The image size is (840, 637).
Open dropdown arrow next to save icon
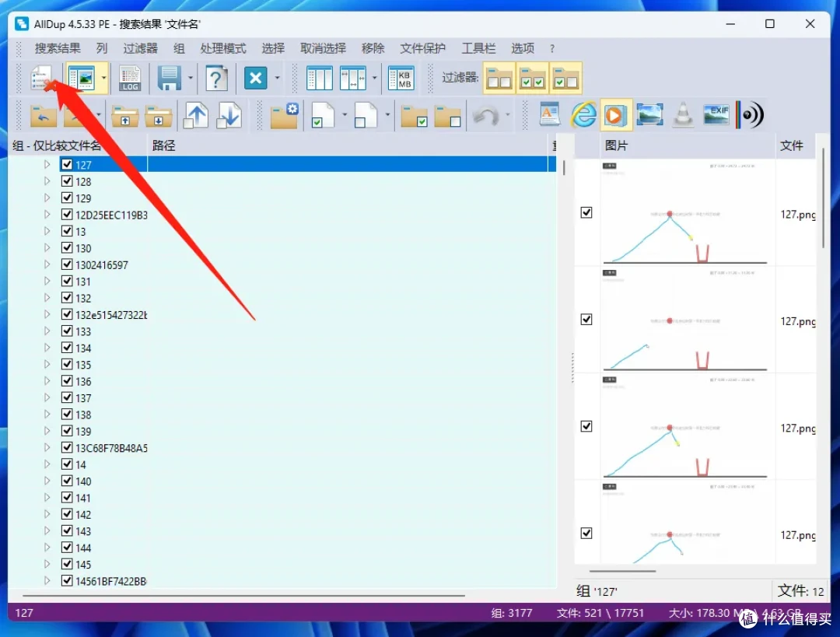[x=191, y=79]
